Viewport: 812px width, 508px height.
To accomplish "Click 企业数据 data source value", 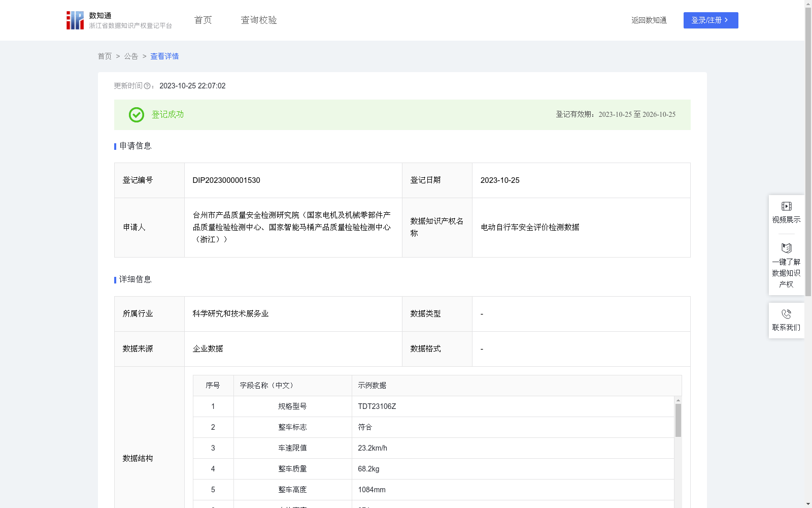I will pyautogui.click(x=208, y=349).
